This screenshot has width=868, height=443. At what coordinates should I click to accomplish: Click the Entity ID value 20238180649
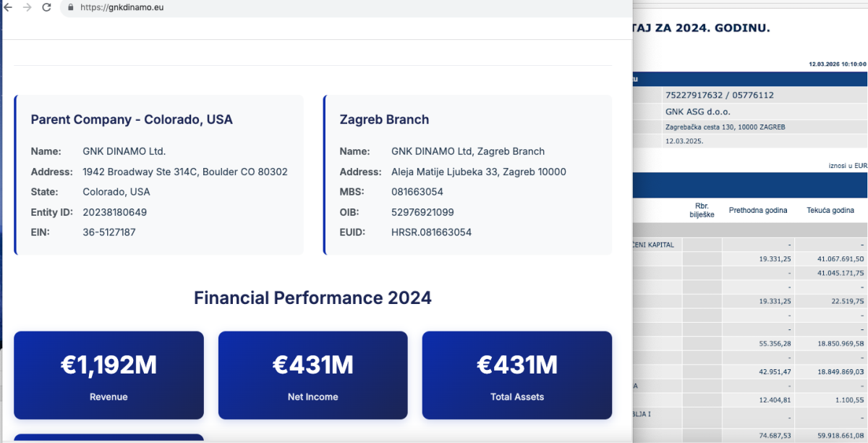click(x=114, y=212)
